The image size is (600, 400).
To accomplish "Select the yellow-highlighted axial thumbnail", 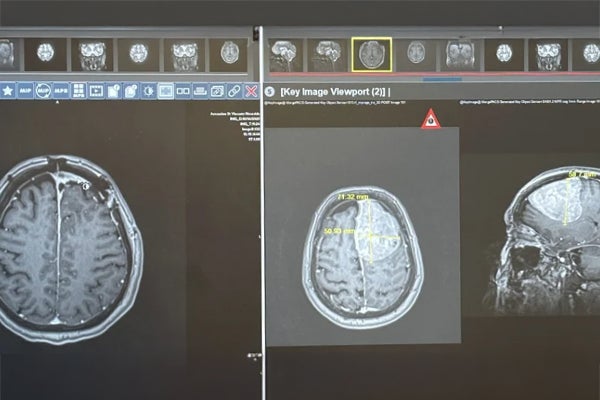I will tap(372, 54).
